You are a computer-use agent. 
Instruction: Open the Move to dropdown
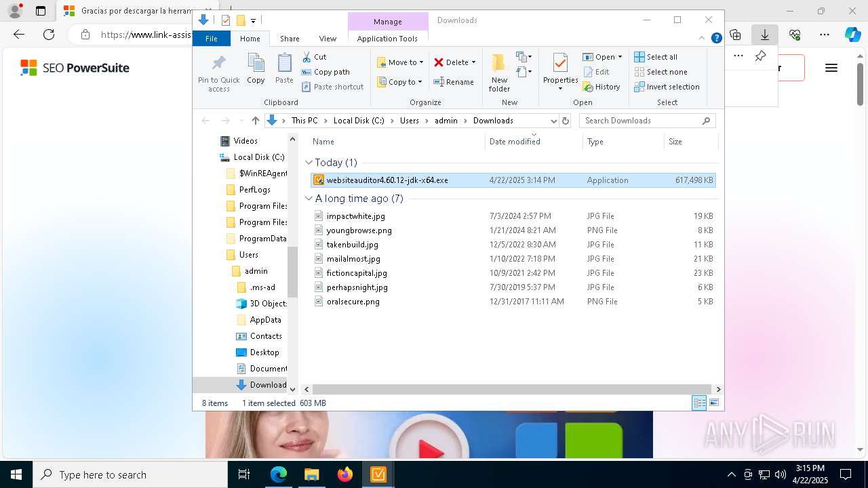click(x=399, y=62)
